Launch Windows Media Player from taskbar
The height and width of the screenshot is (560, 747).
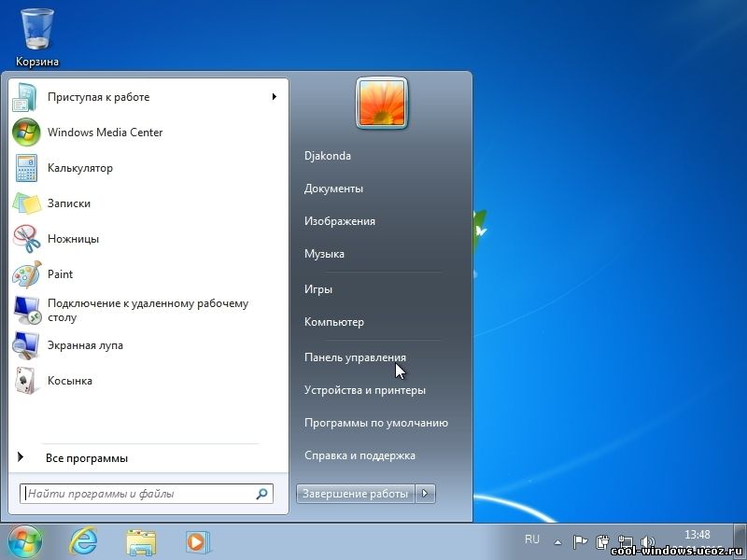point(198,542)
